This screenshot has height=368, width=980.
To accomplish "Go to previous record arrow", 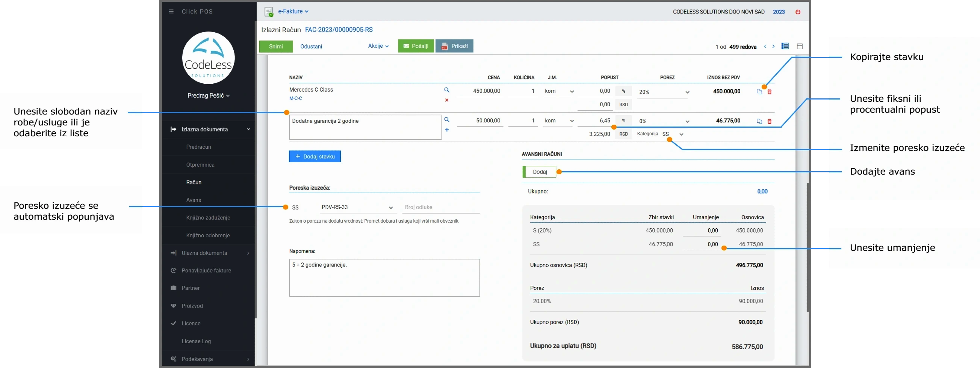I will tap(765, 47).
